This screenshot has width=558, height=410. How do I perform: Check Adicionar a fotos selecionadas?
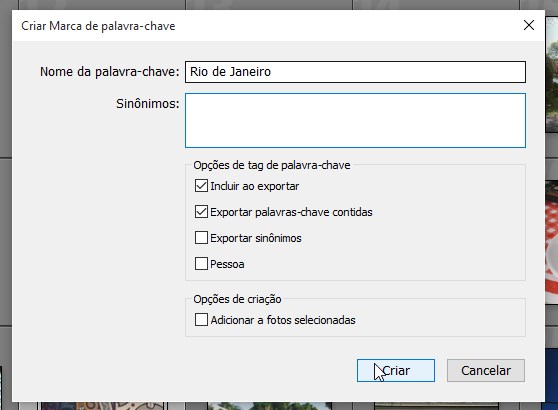(201, 320)
